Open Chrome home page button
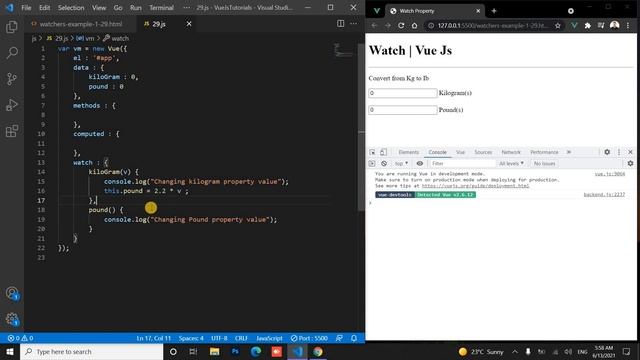The width and height of the screenshot is (640, 360). [x=414, y=25]
